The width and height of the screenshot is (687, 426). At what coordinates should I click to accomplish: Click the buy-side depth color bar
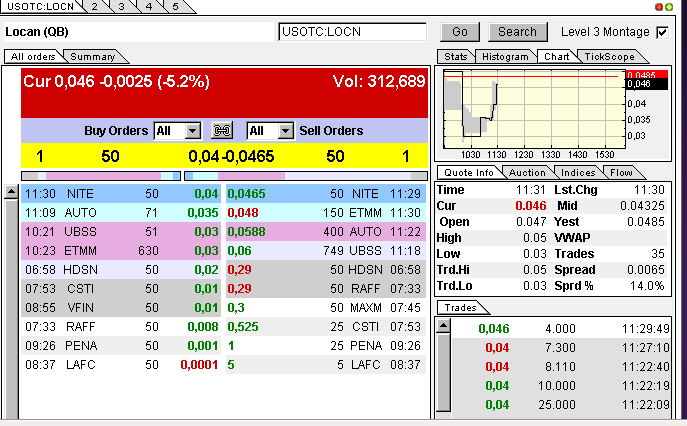100,175
